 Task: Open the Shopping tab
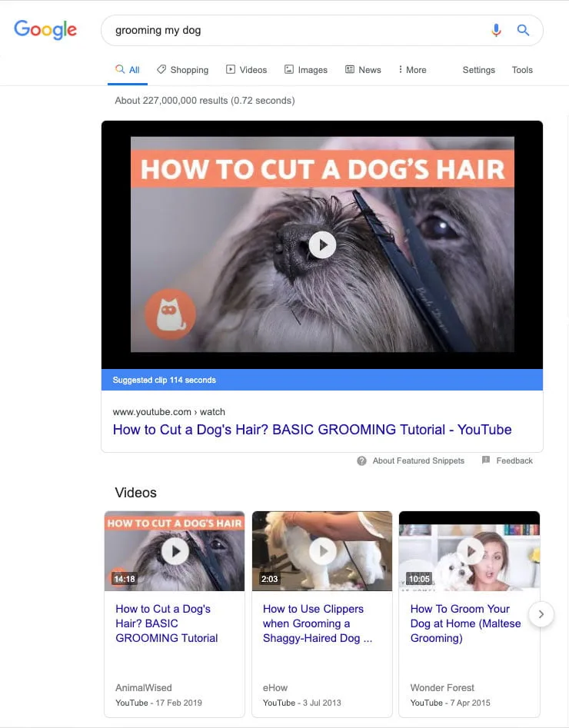[182, 70]
